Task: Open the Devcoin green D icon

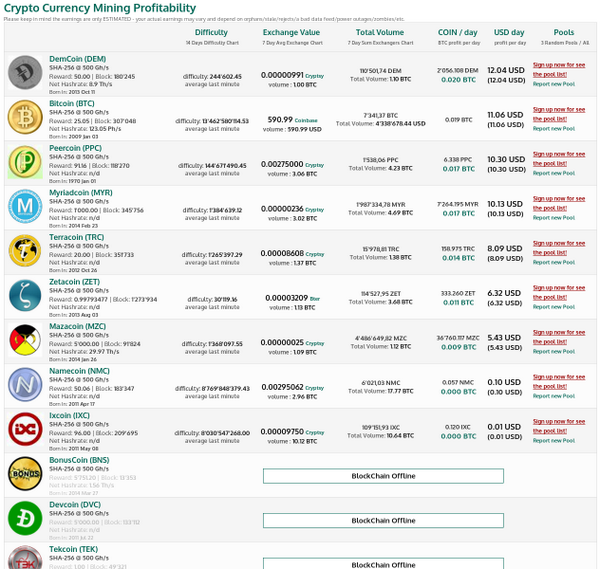Action: 25,518
